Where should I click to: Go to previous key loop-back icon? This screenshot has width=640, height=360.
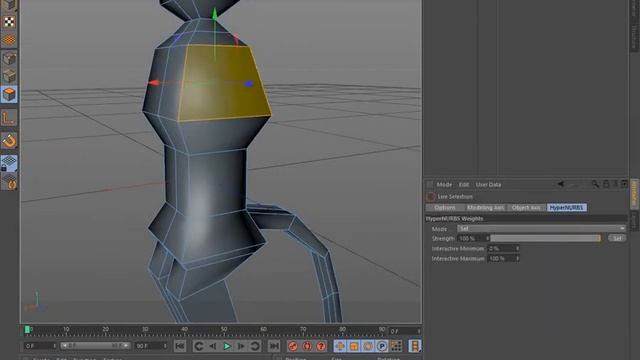point(199,346)
